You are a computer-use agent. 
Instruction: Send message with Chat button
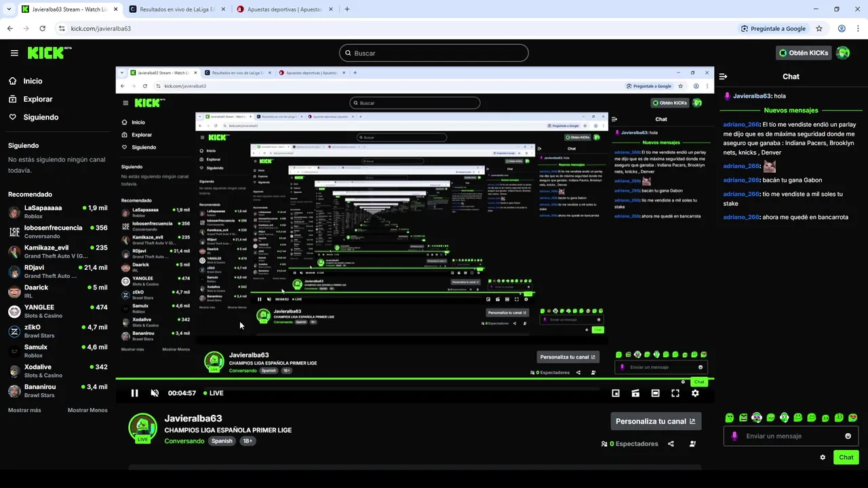pyautogui.click(x=846, y=457)
